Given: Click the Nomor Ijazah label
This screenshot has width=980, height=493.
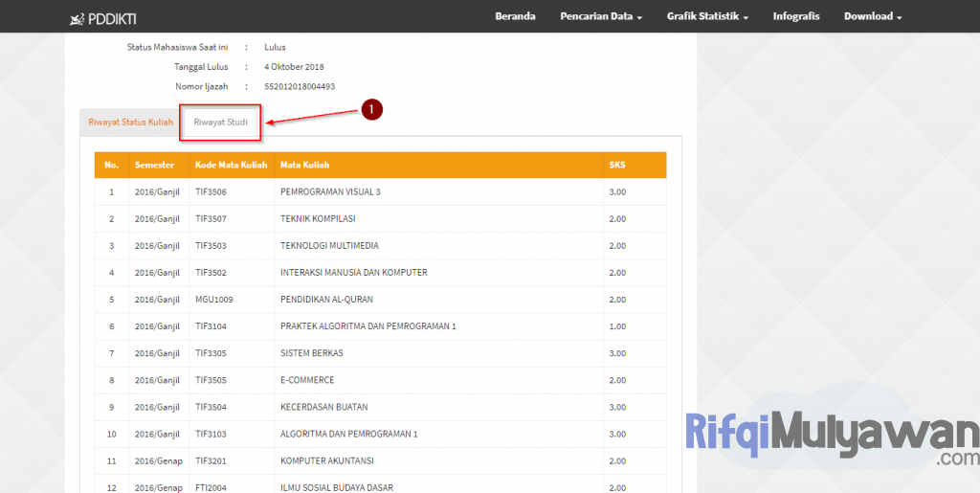Looking at the screenshot, I should 202,86.
